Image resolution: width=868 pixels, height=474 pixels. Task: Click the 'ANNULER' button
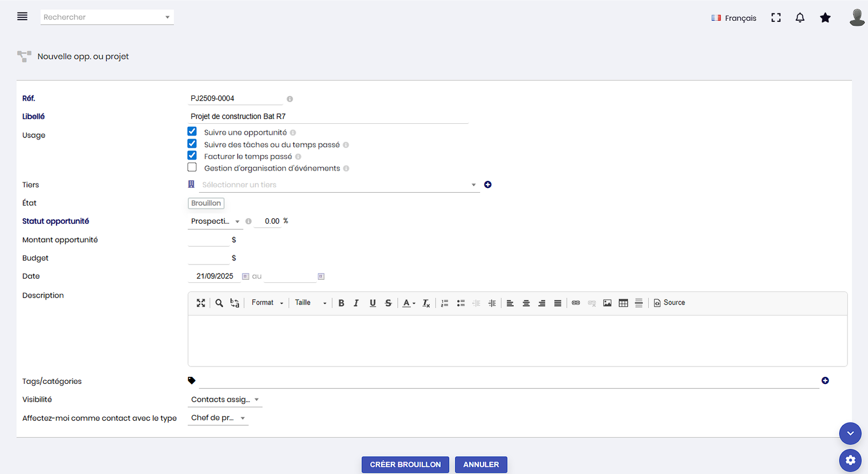coord(481,465)
